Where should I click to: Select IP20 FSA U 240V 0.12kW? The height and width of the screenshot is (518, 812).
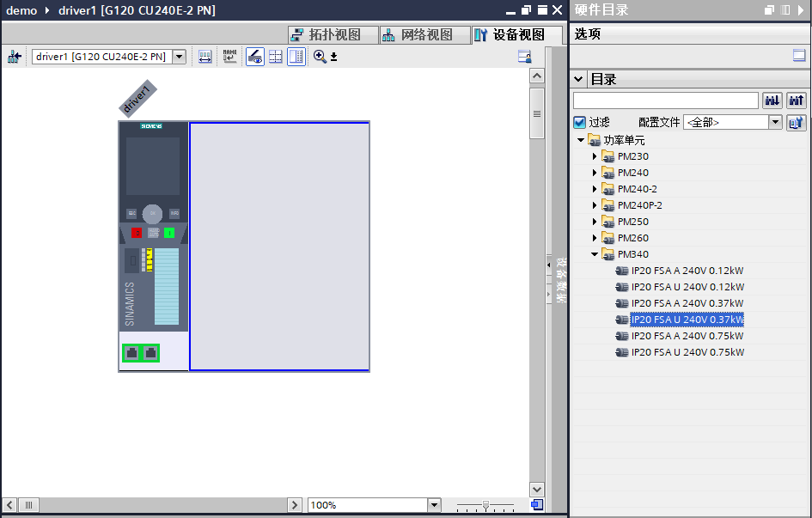pos(687,287)
